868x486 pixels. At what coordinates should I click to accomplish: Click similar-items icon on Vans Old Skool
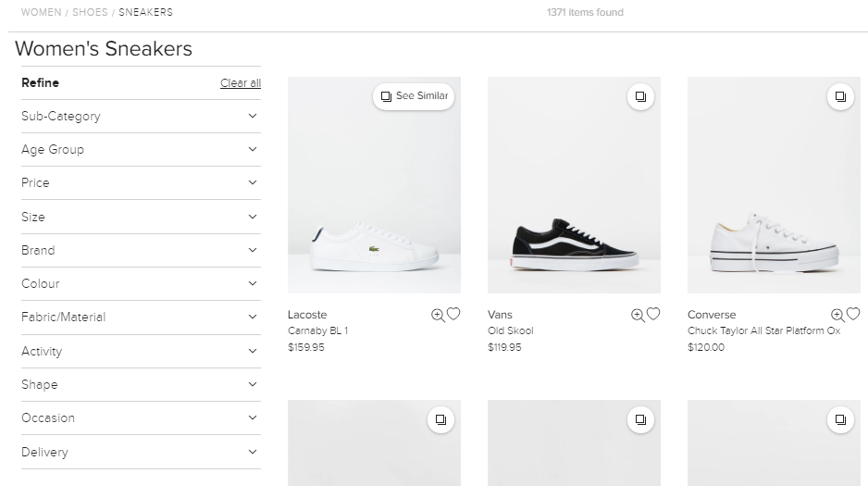pyautogui.click(x=640, y=96)
